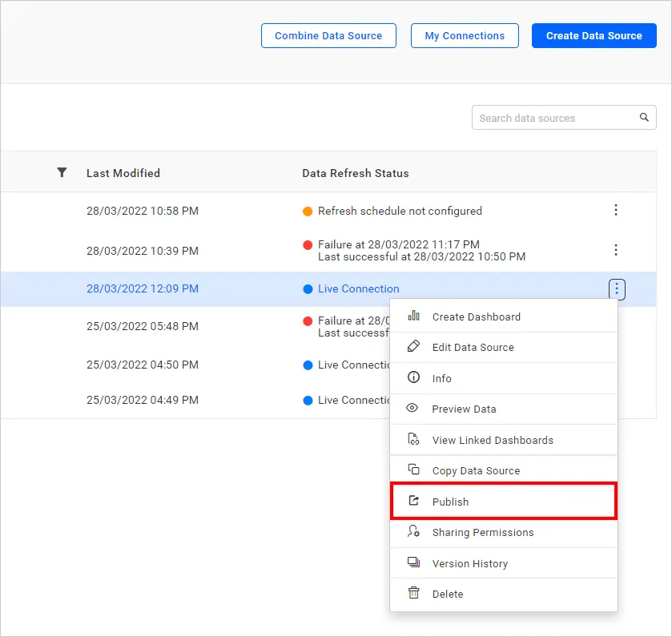The image size is (672, 637).
Task: Select Preview Data menu entry
Action: pyautogui.click(x=504, y=409)
